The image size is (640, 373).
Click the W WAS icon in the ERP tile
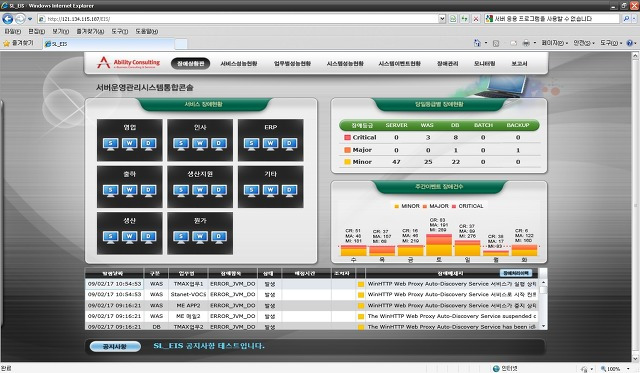[x=270, y=144]
